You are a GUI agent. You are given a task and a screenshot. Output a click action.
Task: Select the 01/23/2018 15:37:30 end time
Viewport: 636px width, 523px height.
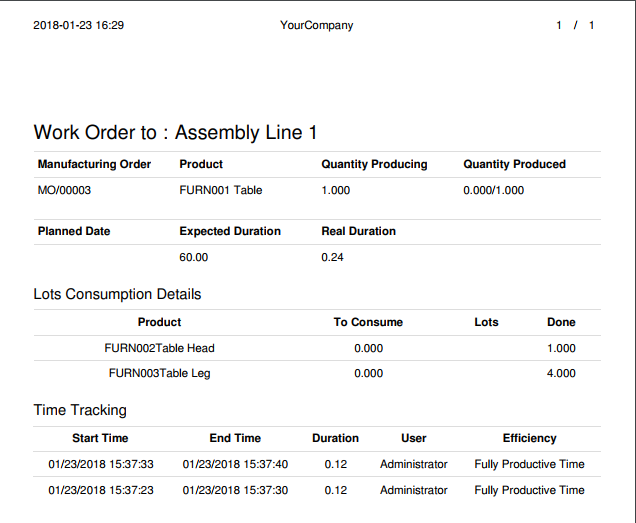click(x=235, y=490)
